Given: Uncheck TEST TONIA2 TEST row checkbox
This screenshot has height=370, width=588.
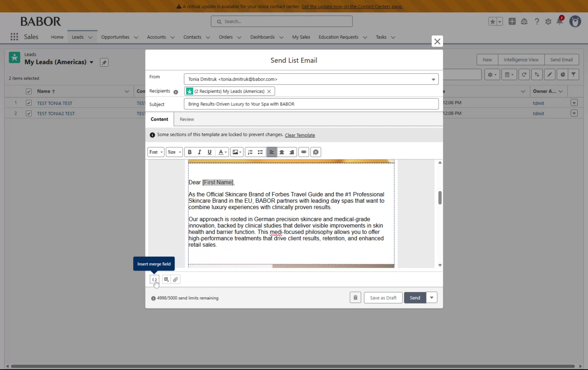Looking at the screenshot, I should click(x=28, y=113).
